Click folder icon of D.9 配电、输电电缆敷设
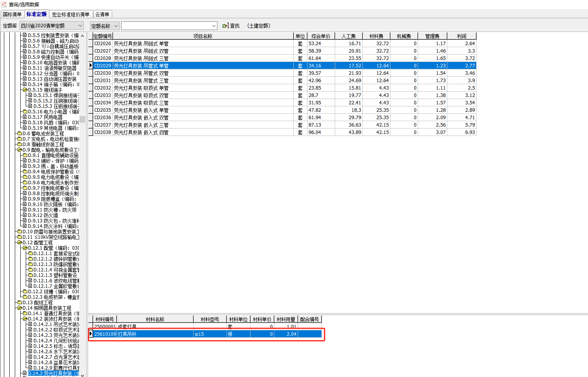The width and height of the screenshot is (588, 377). [x=19, y=150]
